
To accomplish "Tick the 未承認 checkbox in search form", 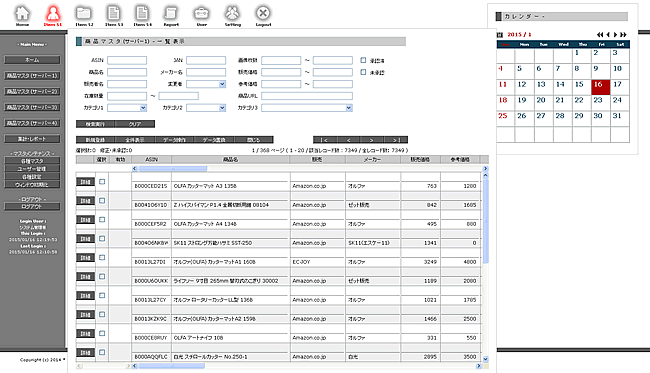I will 364,72.
